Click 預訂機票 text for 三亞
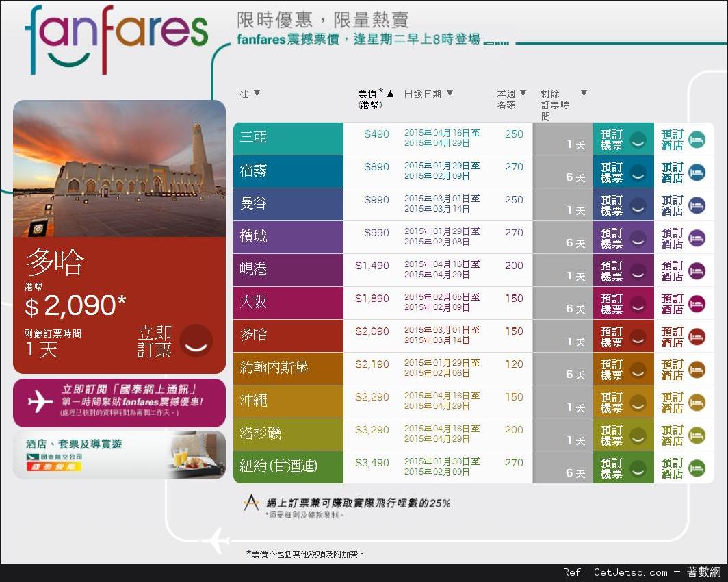The height and width of the screenshot is (582, 728). point(612,140)
